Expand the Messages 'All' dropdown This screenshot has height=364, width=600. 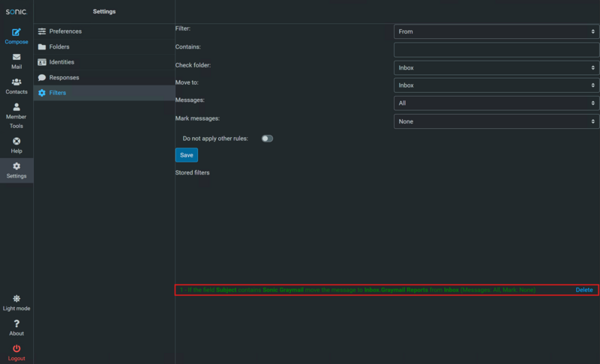pyautogui.click(x=496, y=103)
